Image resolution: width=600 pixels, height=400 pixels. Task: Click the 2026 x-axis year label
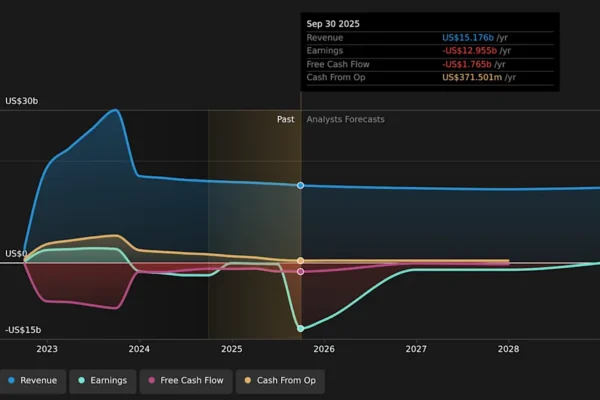(324, 349)
